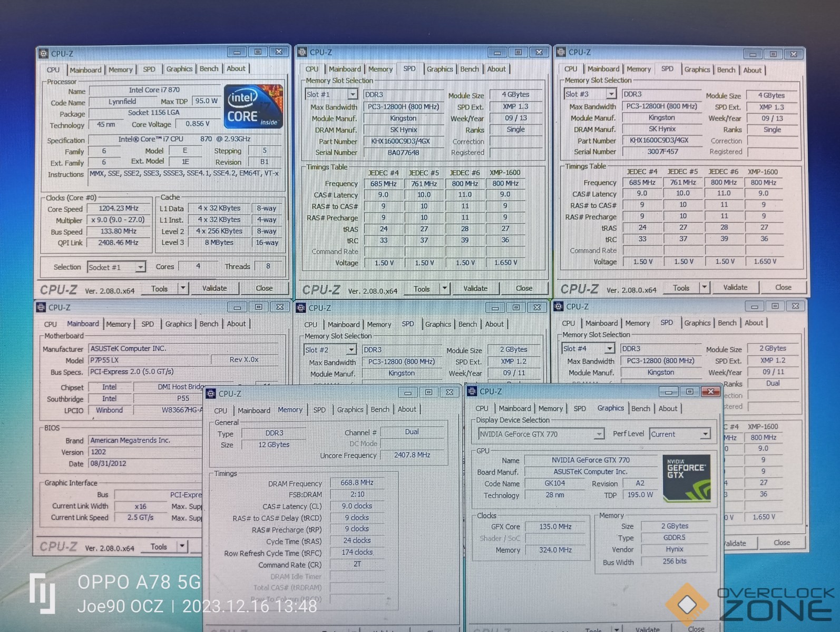Open Bench tab in the Intel Core i7 window
Viewport: 840px width, 632px height.
[x=209, y=68]
